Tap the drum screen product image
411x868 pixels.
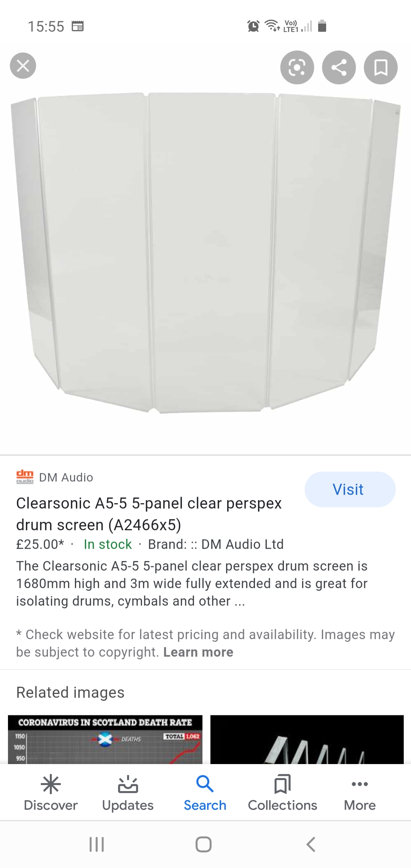click(205, 251)
